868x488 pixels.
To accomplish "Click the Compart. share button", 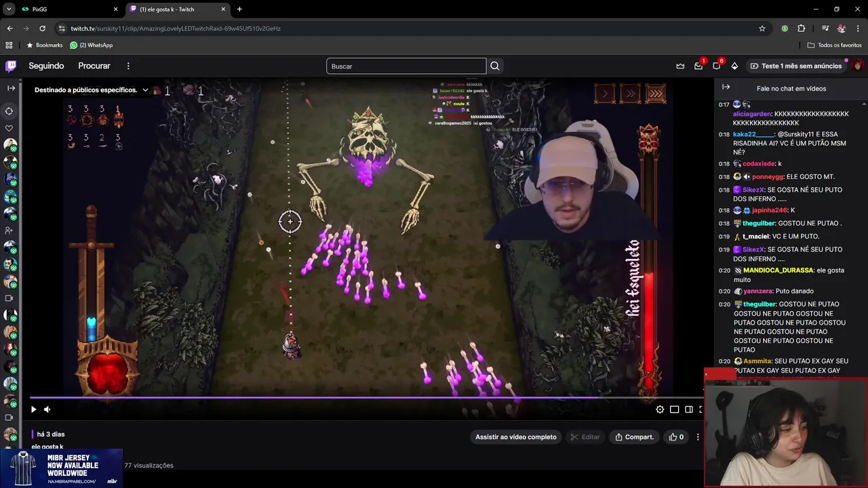I will (634, 437).
